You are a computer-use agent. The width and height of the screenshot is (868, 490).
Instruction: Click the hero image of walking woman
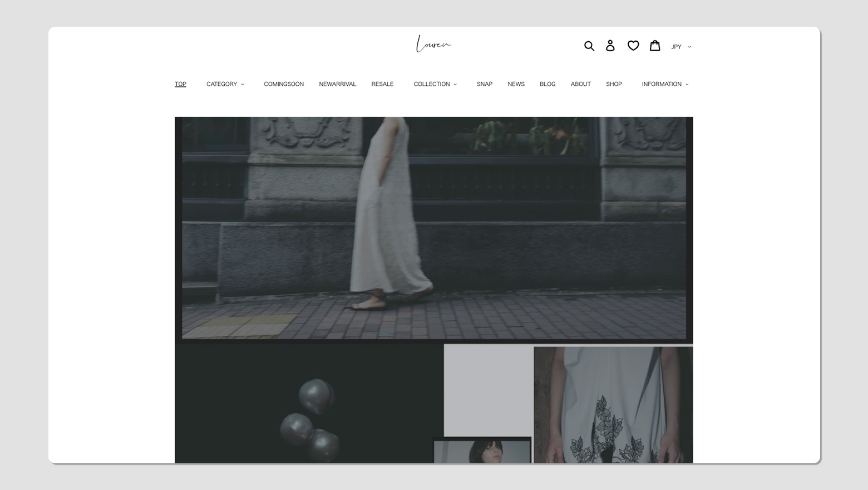point(434,229)
